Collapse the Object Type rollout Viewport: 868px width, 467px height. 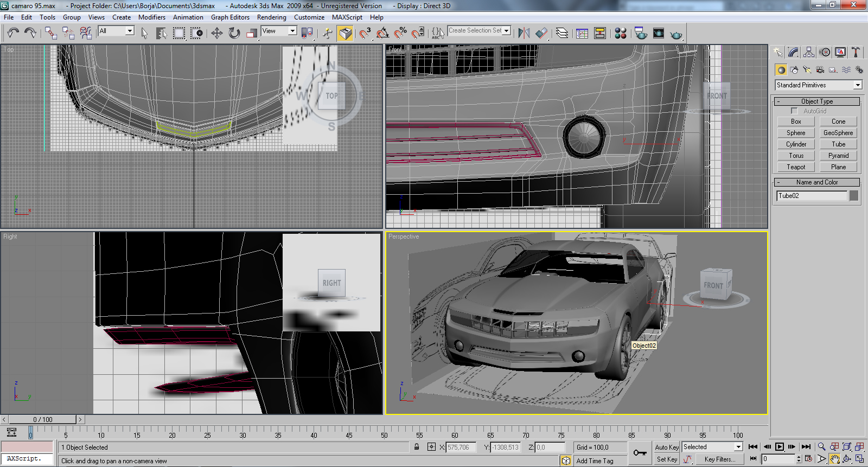tap(816, 101)
